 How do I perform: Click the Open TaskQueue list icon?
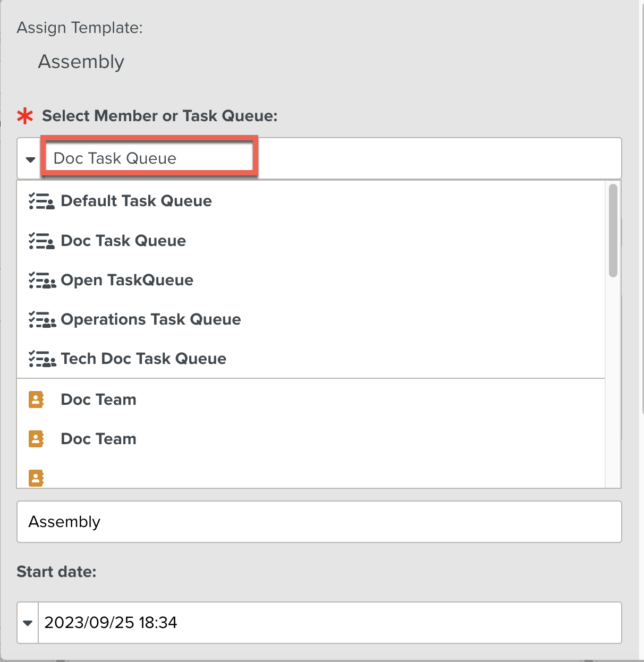coord(41,281)
